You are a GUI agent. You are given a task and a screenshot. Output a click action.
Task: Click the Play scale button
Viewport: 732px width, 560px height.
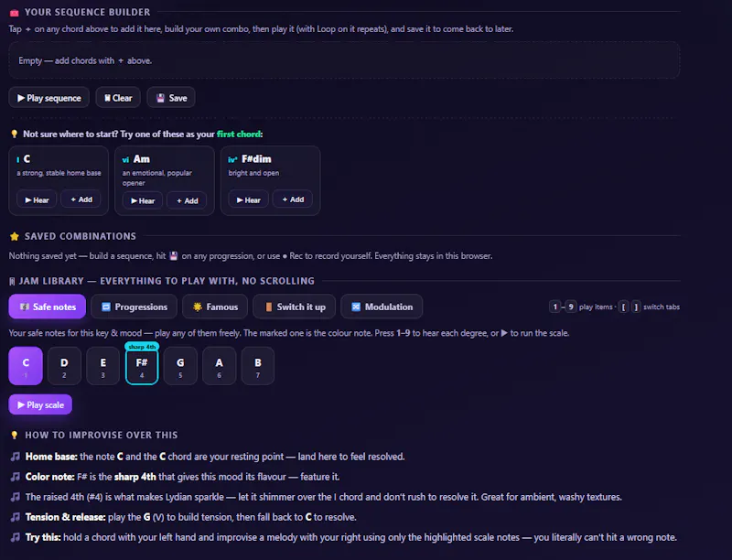coord(40,404)
